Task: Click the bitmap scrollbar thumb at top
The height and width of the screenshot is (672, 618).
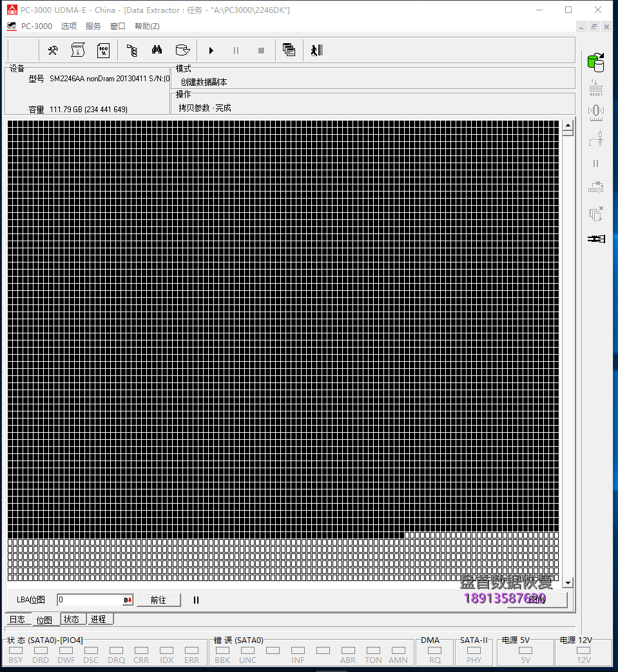Action: coord(568,133)
